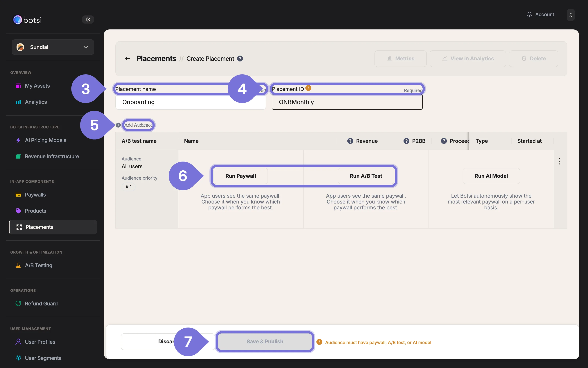This screenshot has width=588, height=368.
Task: Go back with the left arrow
Action: click(x=128, y=59)
